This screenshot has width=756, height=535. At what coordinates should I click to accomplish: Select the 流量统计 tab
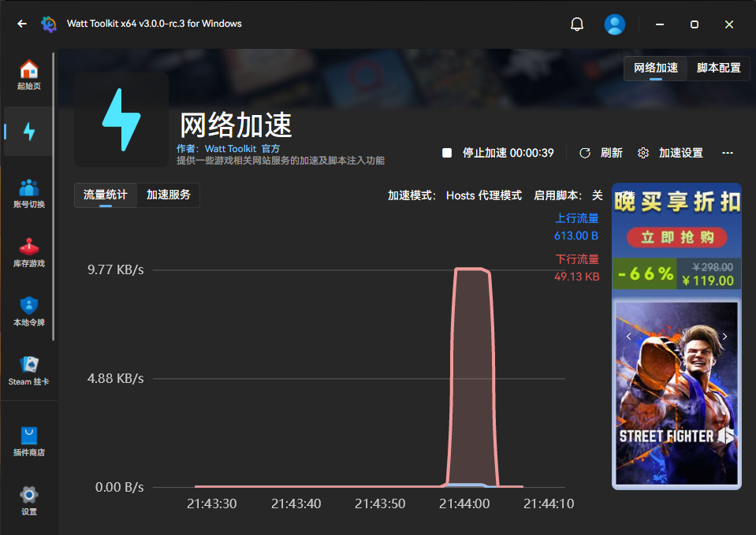pos(106,195)
